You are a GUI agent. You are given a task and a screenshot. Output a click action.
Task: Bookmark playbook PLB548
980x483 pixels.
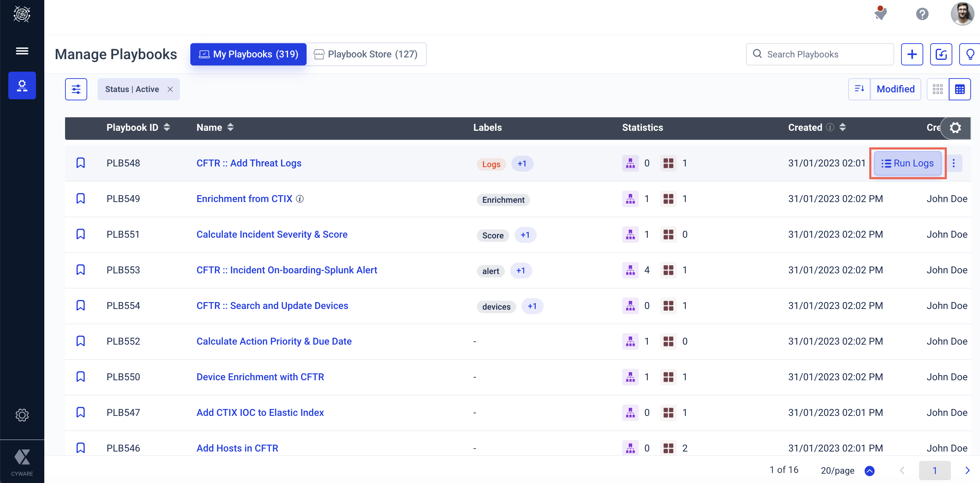(x=80, y=163)
